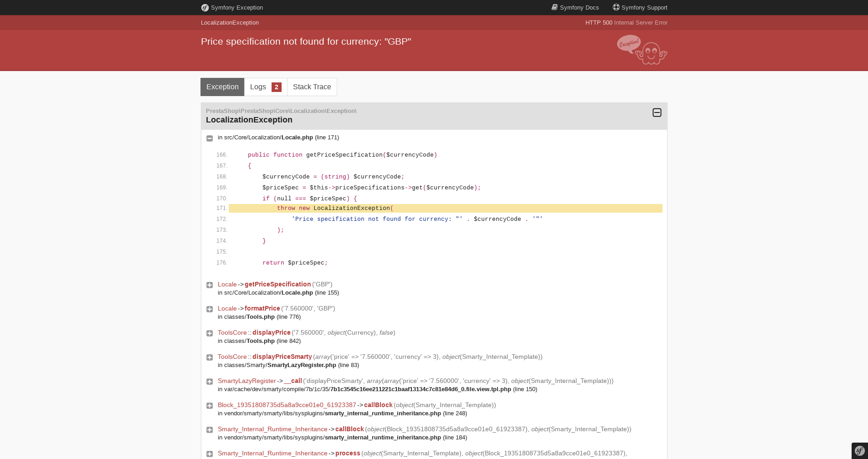Click the error message about currency GBP
The image size is (868, 459).
tap(306, 41)
